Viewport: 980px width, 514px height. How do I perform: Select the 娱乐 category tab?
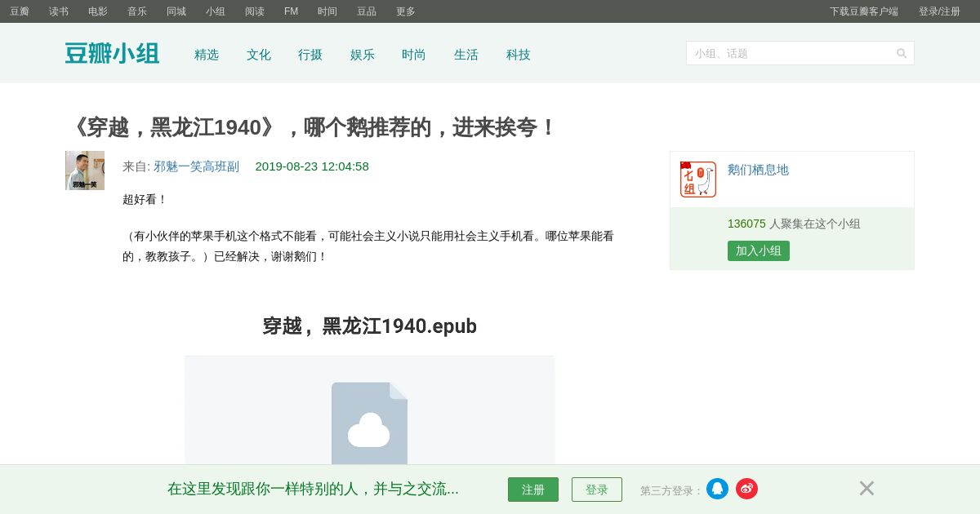pos(363,55)
